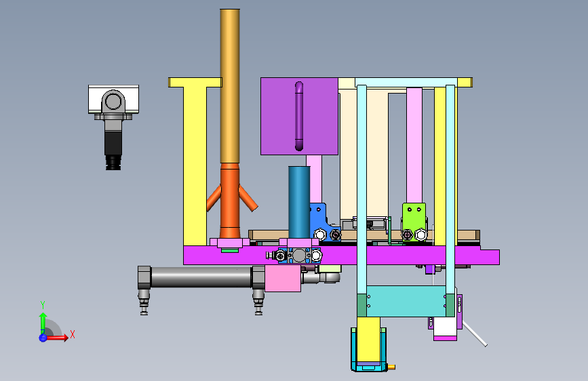Select the tan wooden plate above base

coord(364,235)
